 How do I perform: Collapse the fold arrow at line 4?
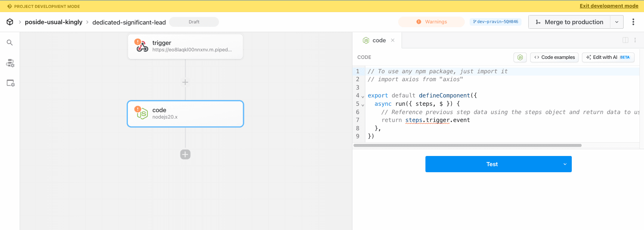(x=363, y=97)
